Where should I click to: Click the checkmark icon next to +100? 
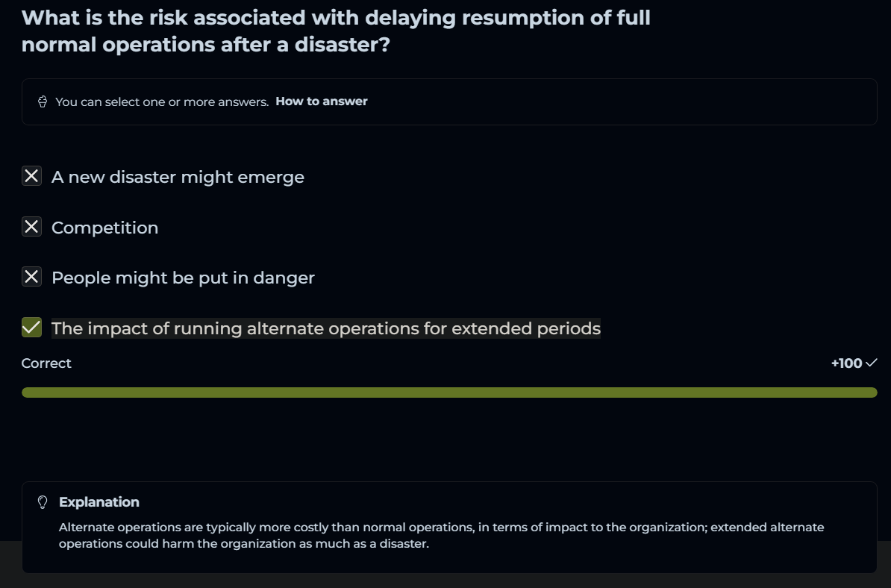871,363
